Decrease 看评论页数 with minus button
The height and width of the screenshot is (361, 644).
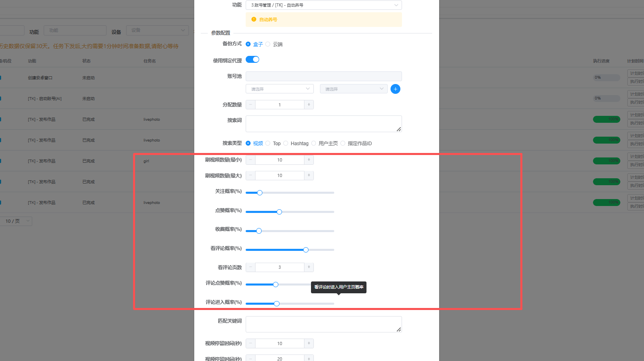click(x=251, y=267)
